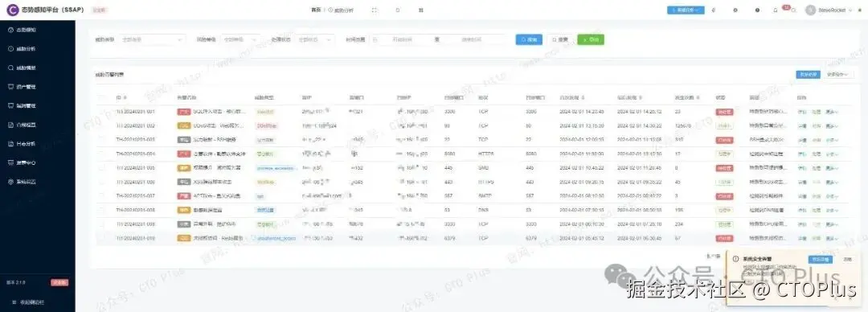Go to 资产管理 via its monitor icon

[11, 87]
